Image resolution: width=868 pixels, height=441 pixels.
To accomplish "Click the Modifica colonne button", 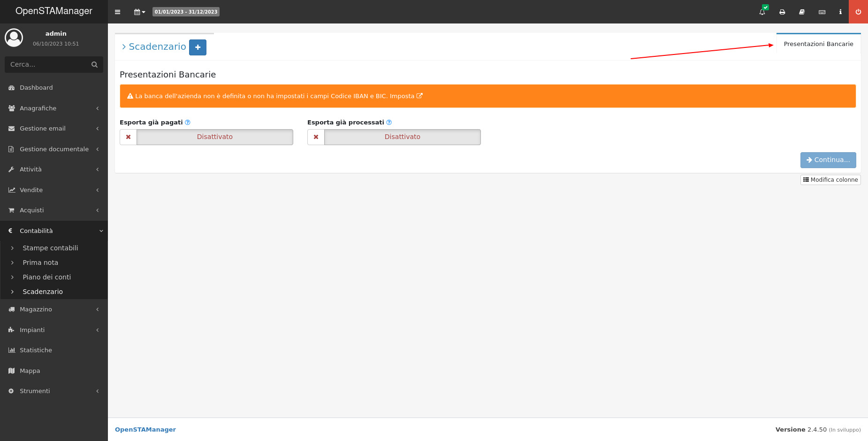I will pyautogui.click(x=830, y=180).
